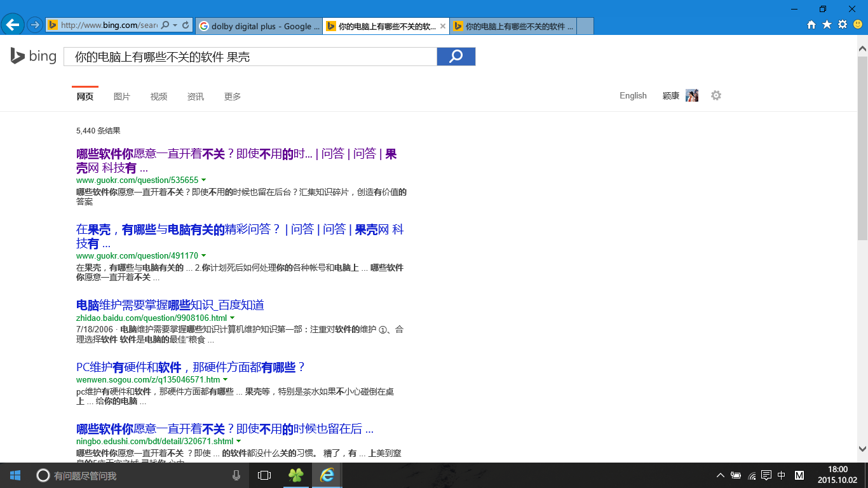Click the page scrollbar down arrow
The image size is (868, 488).
click(x=862, y=449)
